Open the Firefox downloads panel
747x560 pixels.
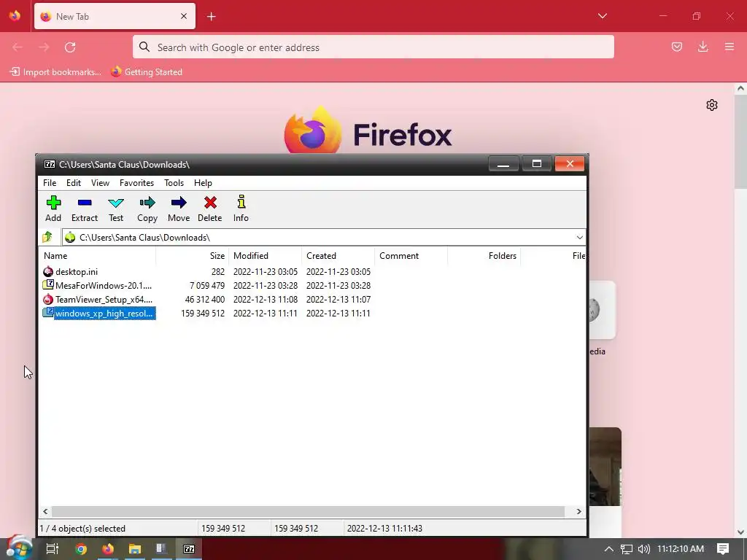pyautogui.click(x=703, y=47)
